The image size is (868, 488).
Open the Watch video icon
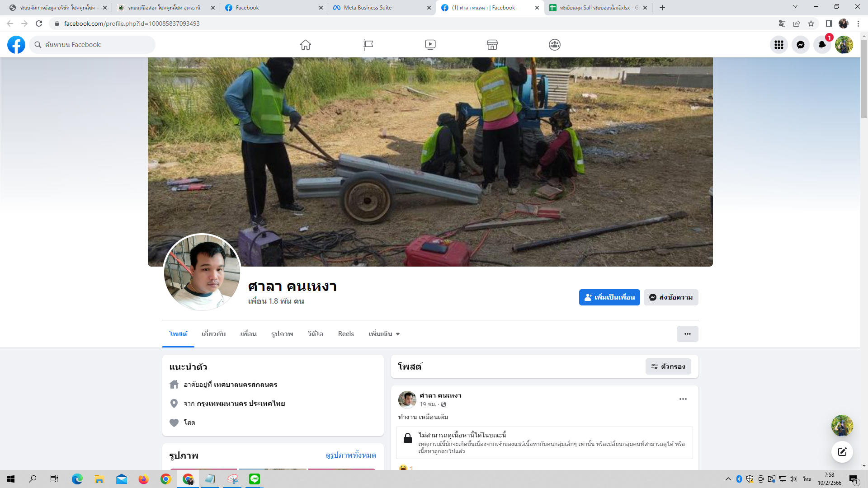point(430,45)
